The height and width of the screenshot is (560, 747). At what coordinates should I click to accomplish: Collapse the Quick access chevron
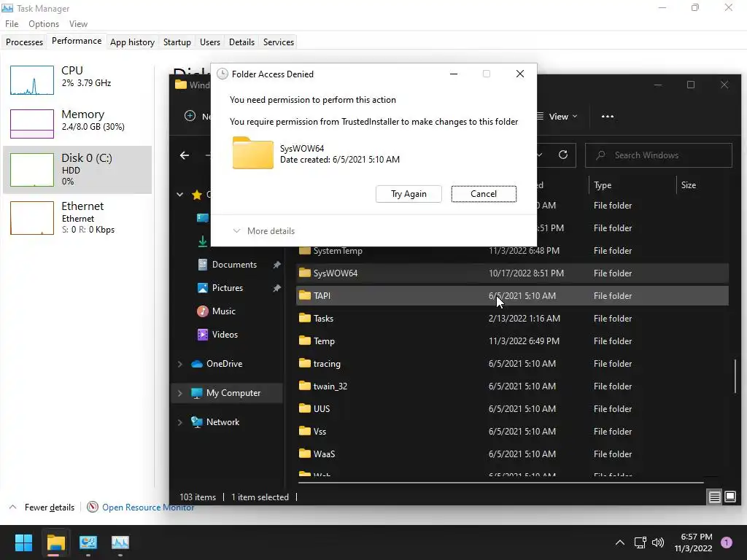[x=179, y=194]
